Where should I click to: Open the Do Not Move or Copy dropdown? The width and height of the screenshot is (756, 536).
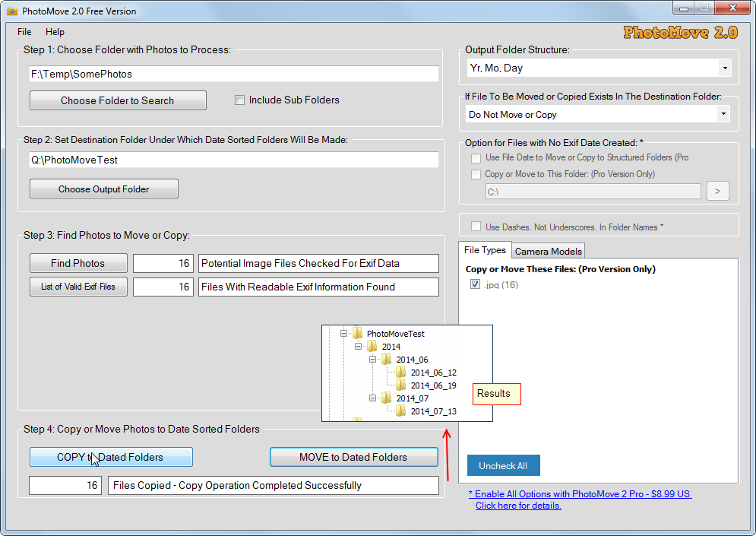click(x=723, y=114)
